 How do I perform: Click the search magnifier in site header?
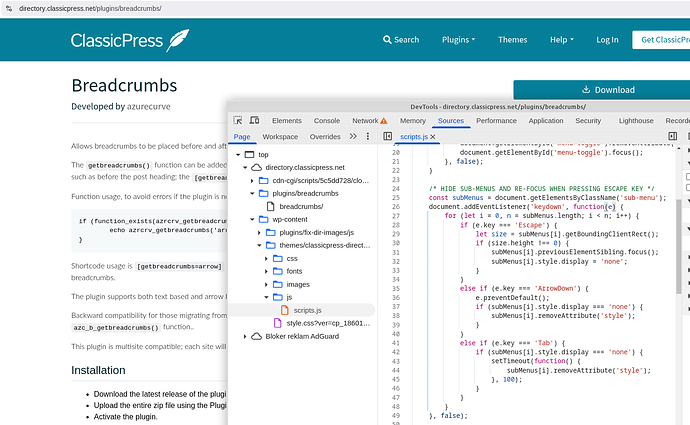(387, 40)
